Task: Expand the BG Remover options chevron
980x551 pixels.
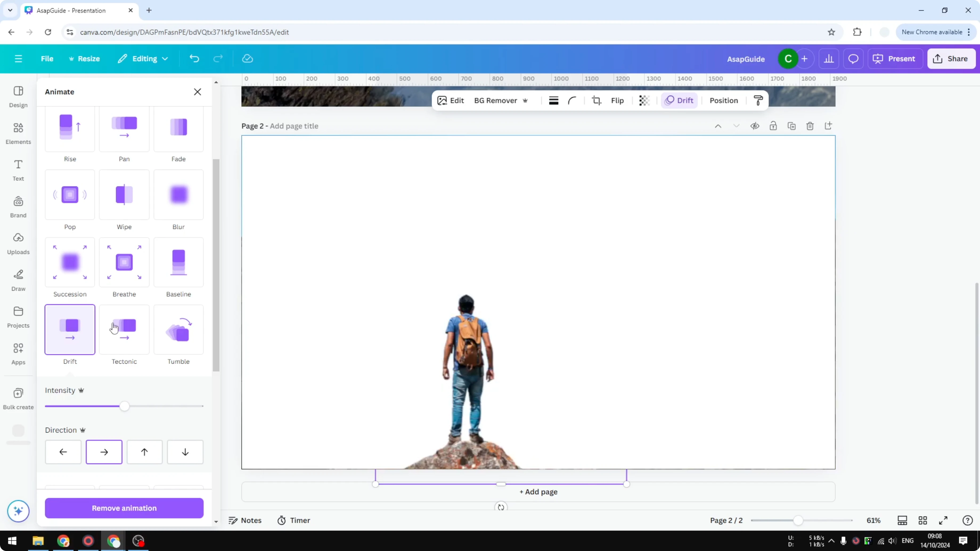Action: coord(525,100)
